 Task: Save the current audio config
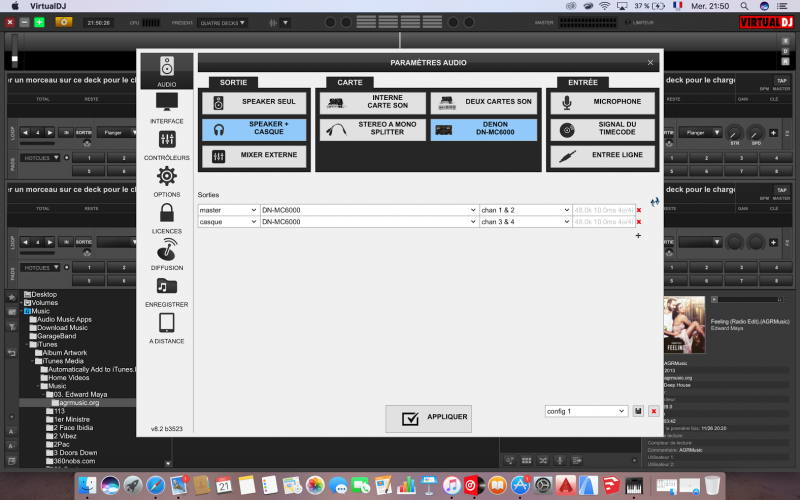(x=638, y=411)
